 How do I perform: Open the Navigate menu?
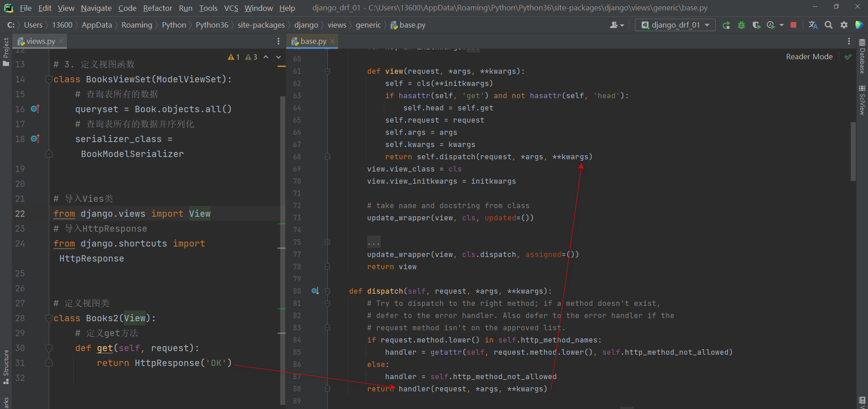tap(96, 8)
